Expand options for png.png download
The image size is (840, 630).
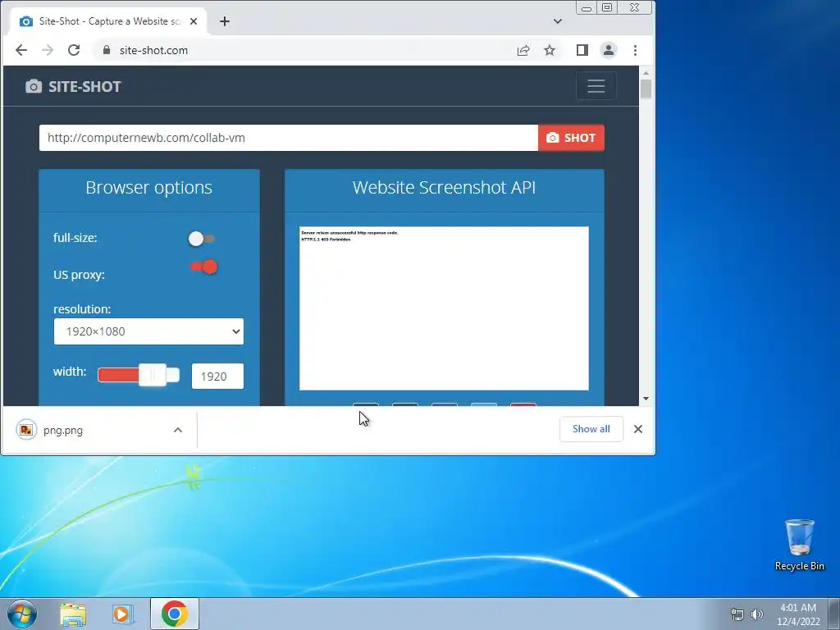(x=178, y=430)
